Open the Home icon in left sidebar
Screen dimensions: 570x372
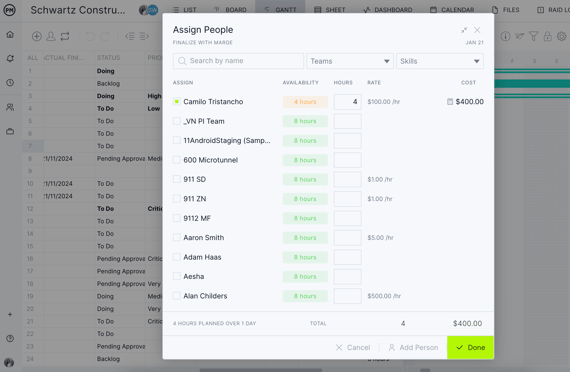coord(10,35)
